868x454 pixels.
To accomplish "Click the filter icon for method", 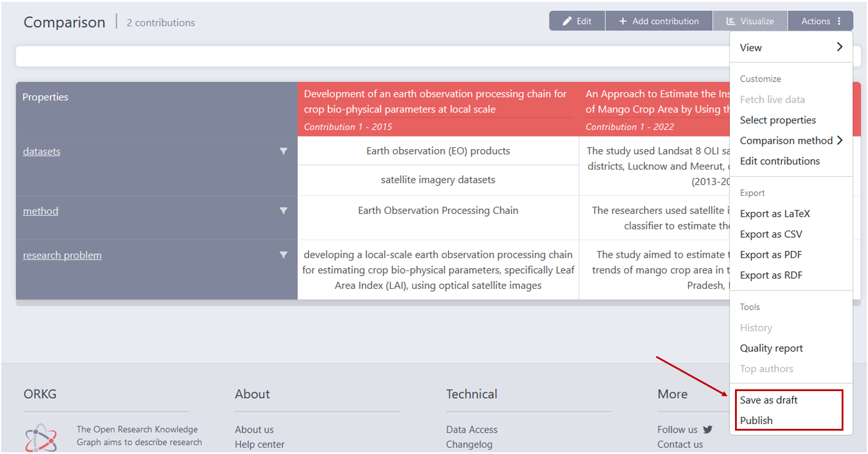I will pyautogui.click(x=283, y=211).
